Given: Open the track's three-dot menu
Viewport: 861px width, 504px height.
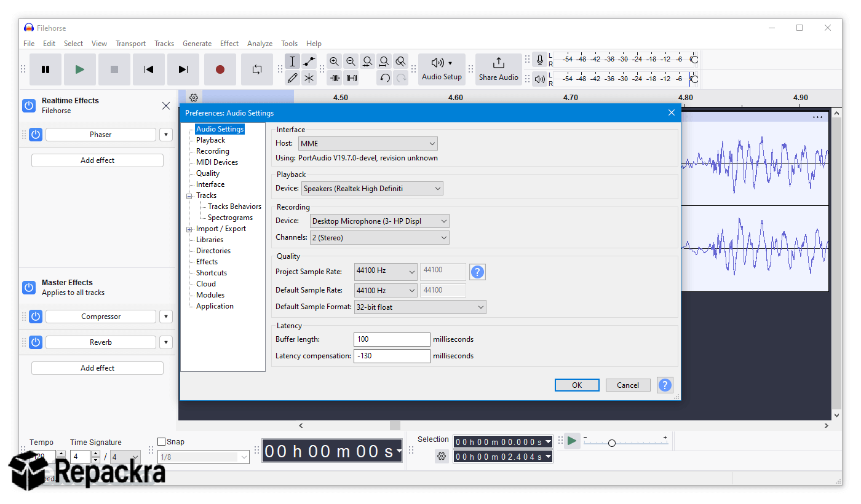Looking at the screenshot, I should coord(817,117).
